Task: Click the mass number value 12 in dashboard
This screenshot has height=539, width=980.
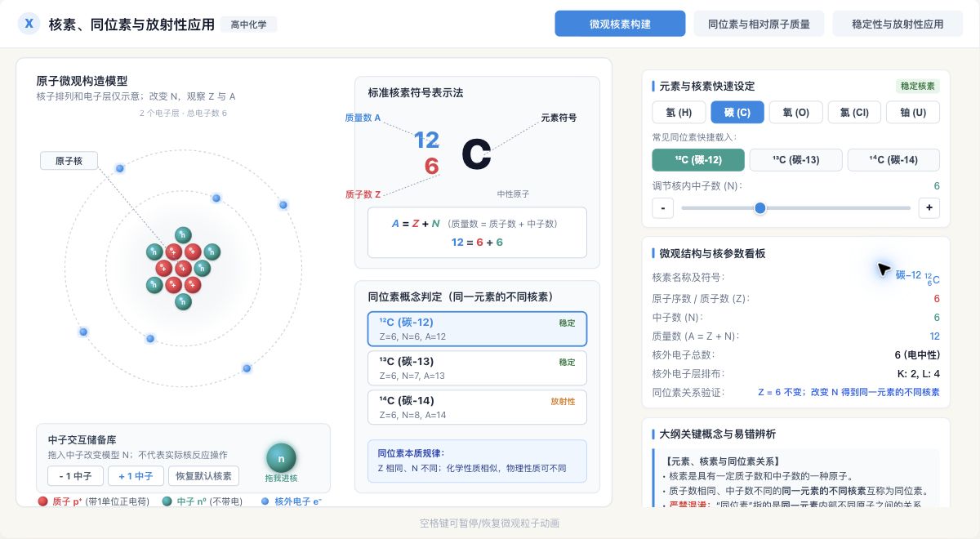Action: coord(934,336)
